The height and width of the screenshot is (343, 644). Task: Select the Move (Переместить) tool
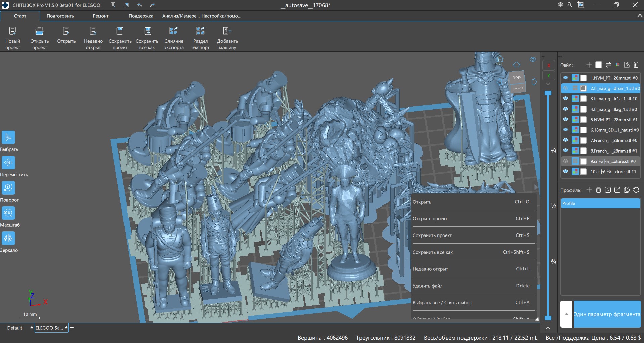[8, 163]
